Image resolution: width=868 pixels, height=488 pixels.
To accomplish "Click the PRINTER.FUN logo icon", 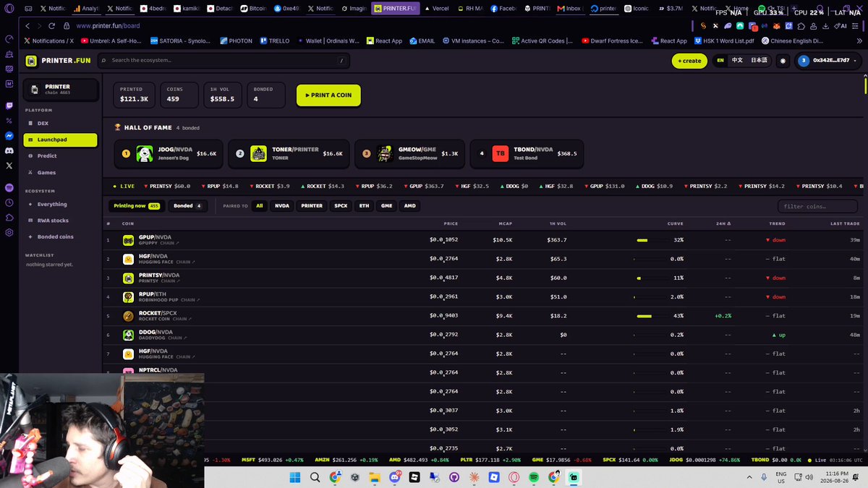I will coord(30,61).
